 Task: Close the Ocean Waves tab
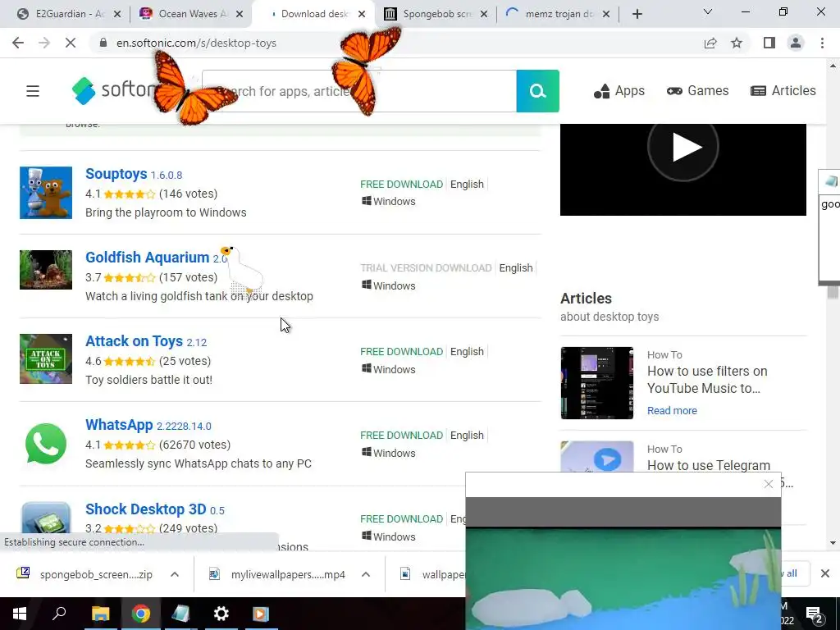240,14
